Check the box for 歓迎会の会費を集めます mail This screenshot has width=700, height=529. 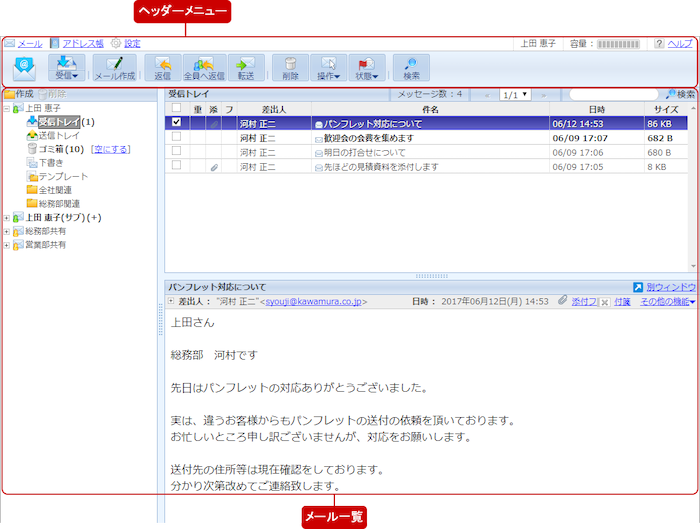pyautogui.click(x=177, y=138)
